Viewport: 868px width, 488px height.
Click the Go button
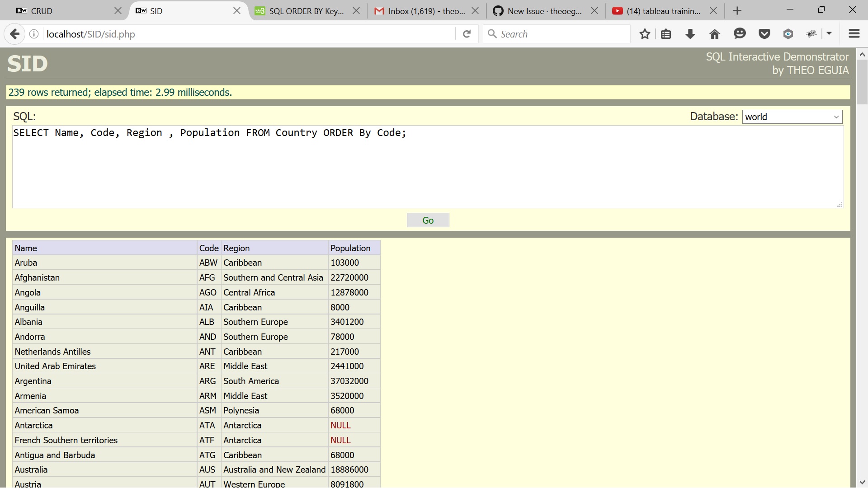click(x=428, y=220)
